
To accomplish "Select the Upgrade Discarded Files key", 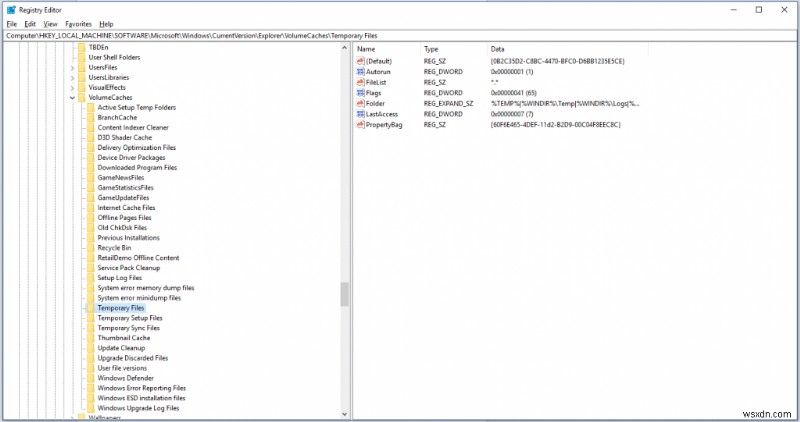I will (x=133, y=358).
